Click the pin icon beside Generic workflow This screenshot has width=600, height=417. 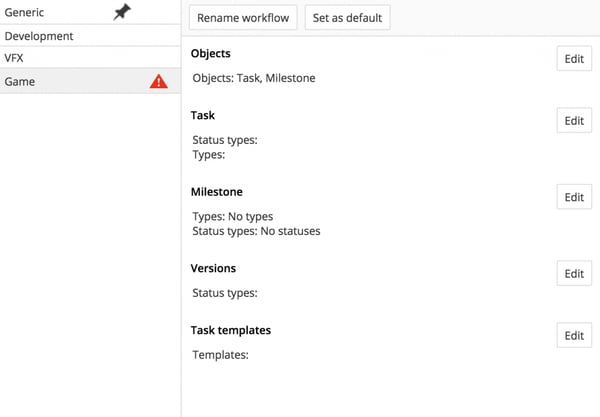click(x=122, y=13)
